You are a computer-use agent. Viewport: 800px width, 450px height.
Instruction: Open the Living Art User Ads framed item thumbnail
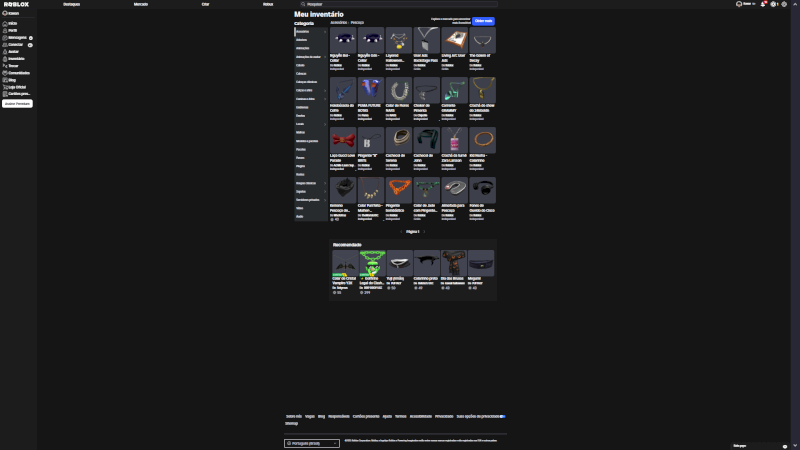455,40
